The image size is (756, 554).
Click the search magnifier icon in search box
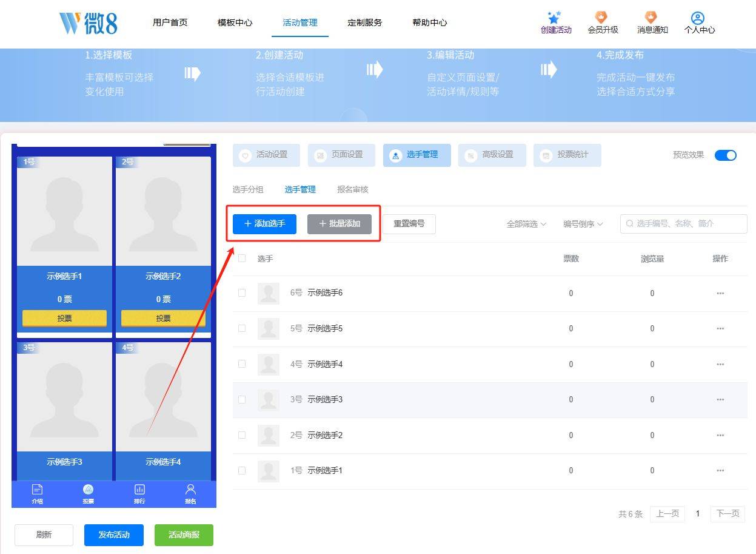[630, 224]
